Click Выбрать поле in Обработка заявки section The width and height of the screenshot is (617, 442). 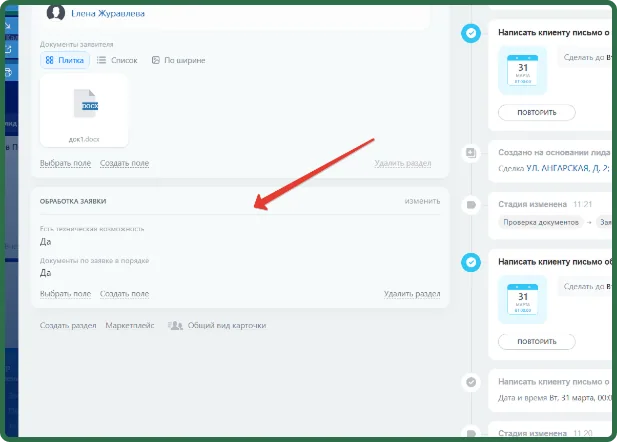65,294
